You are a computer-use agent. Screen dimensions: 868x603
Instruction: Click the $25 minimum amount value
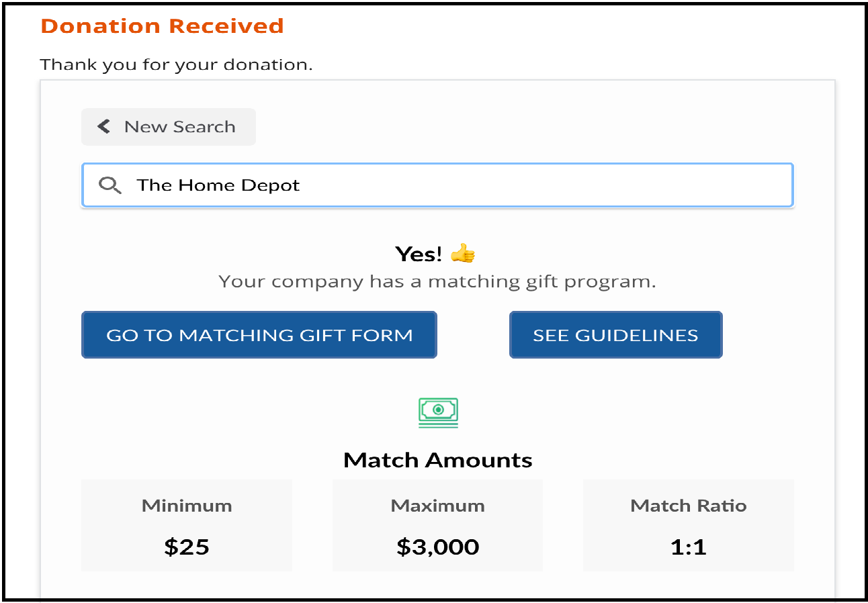point(187,547)
